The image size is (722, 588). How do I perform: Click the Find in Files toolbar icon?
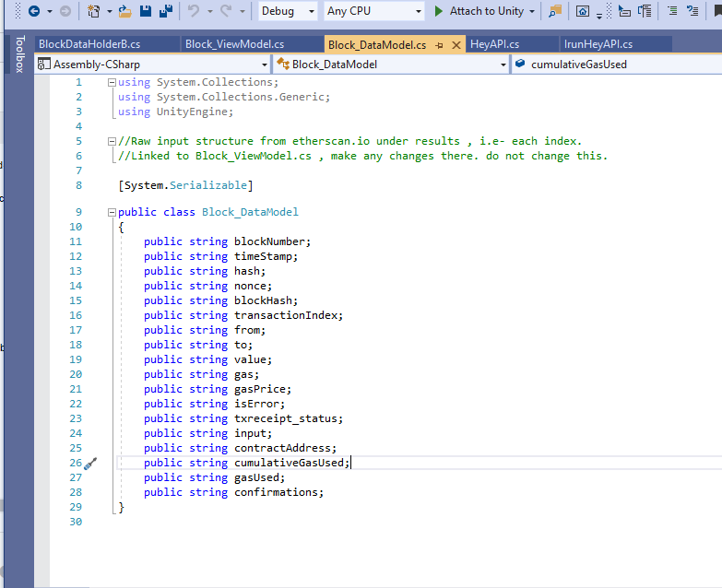click(x=554, y=11)
